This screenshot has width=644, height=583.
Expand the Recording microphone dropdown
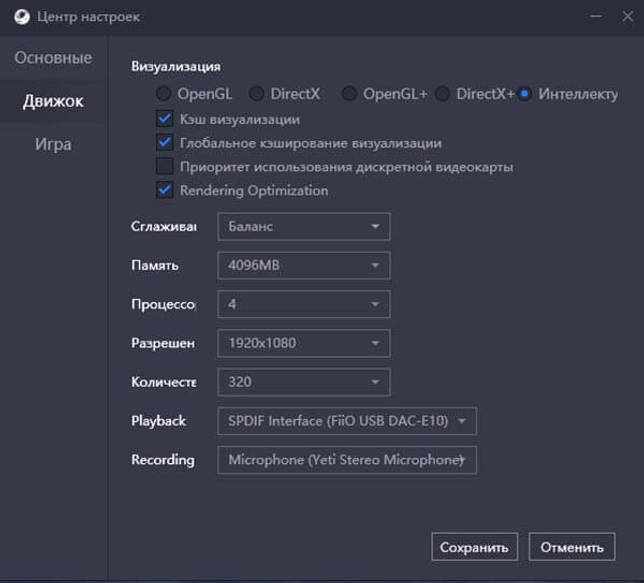pyautogui.click(x=347, y=460)
